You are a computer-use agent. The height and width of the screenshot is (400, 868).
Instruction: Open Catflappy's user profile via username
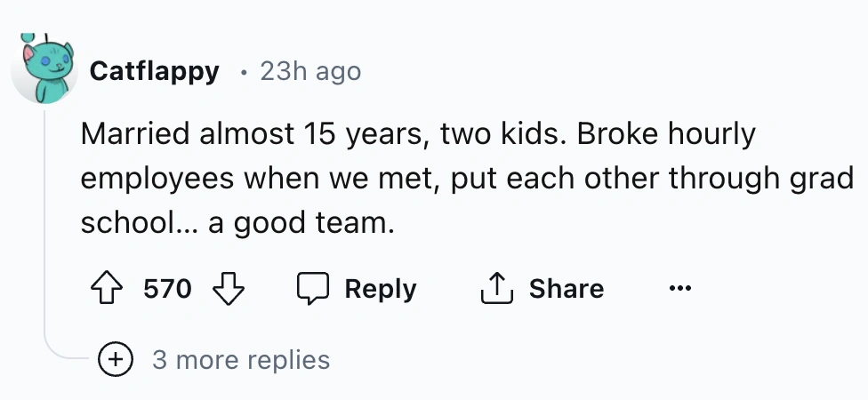click(155, 71)
